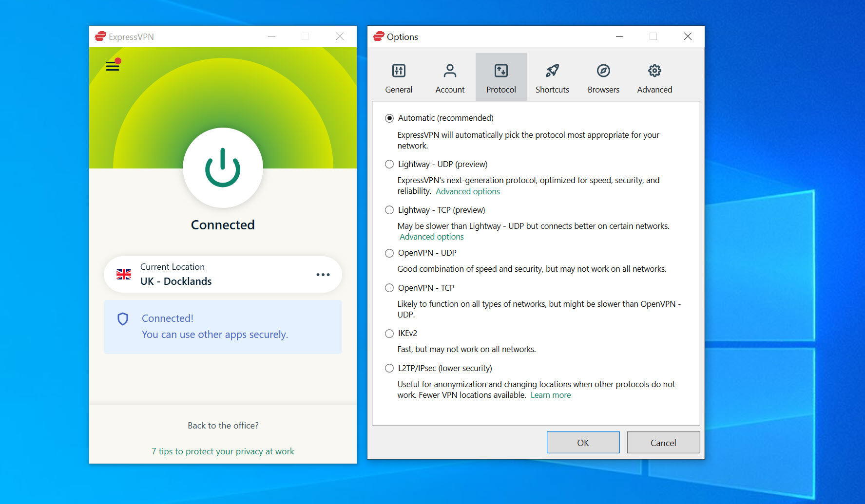Click the power button to disconnect VPN
Image resolution: width=865 pixels, height=504 pixels.
pos(223,168)
